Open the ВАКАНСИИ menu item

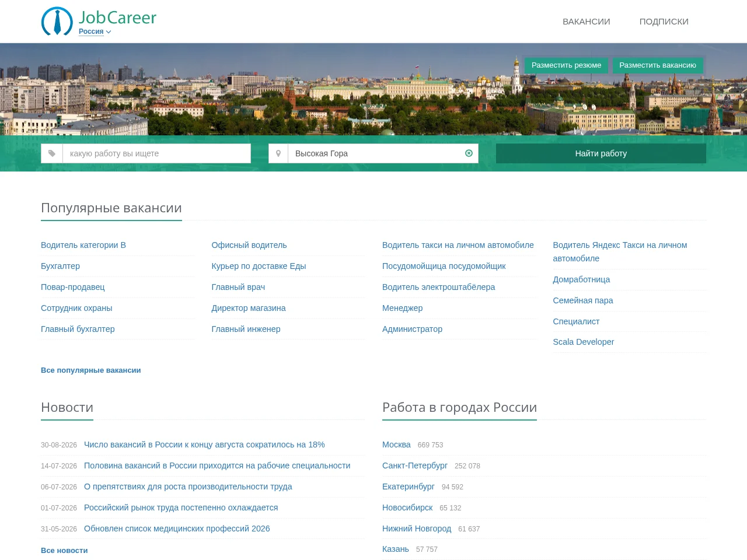coord(587,22)
